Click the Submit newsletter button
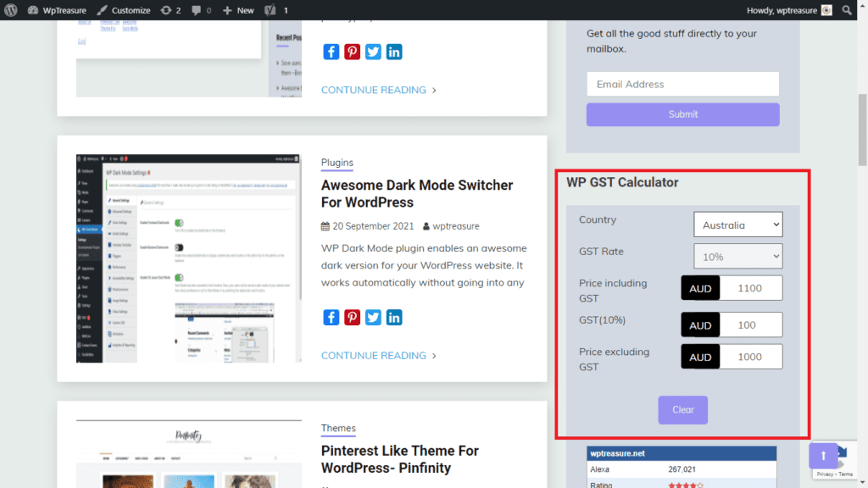Image resolution: width=868 pixels, height=488 pixels. pyautogui.click(x=682, y=114)
